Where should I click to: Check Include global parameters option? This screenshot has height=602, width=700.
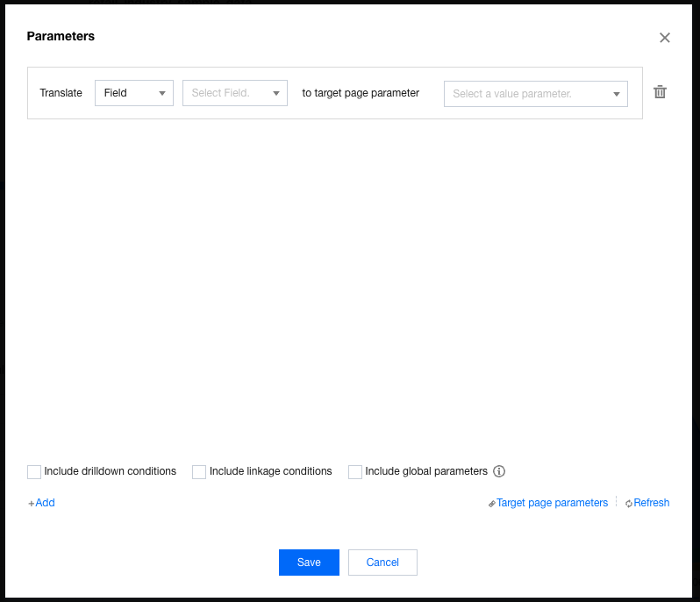tap(355, 472)
